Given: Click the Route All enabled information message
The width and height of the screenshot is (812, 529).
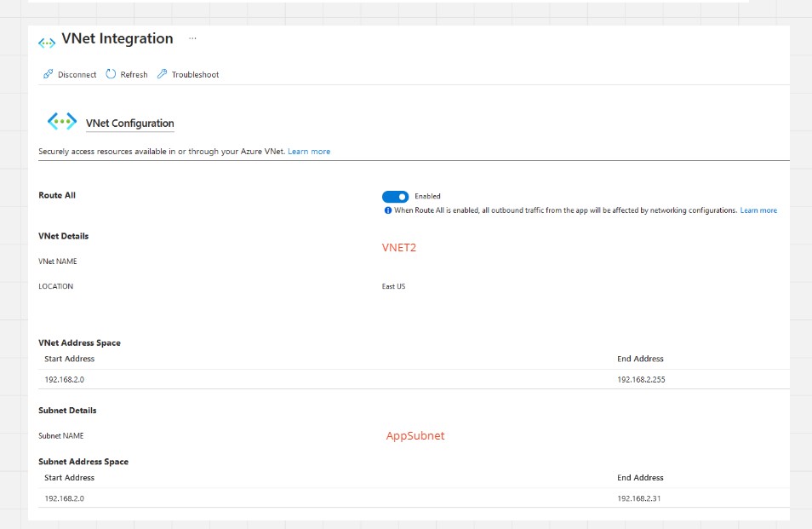Looking at the screenshot, I should point(565,210).
